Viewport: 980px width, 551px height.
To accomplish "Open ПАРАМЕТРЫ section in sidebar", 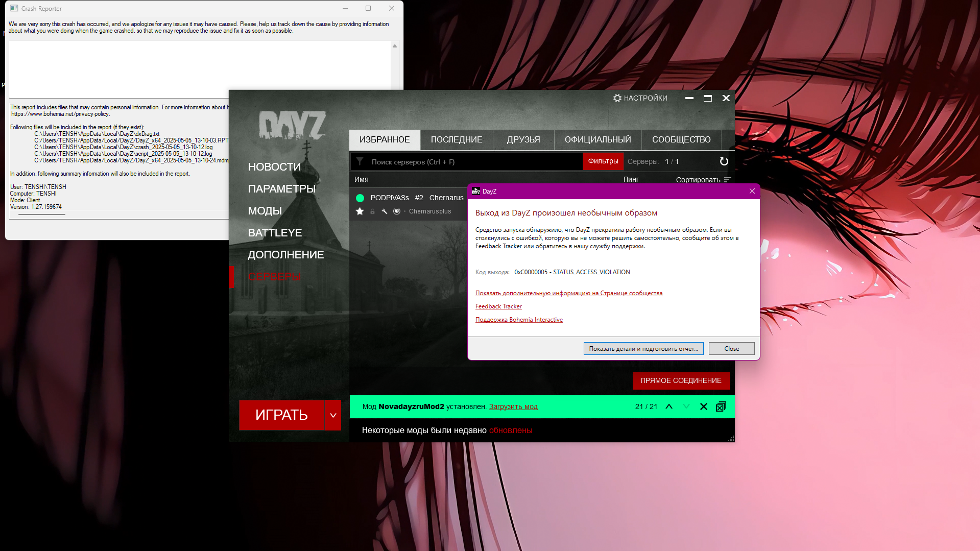I will tap(282, 189).
